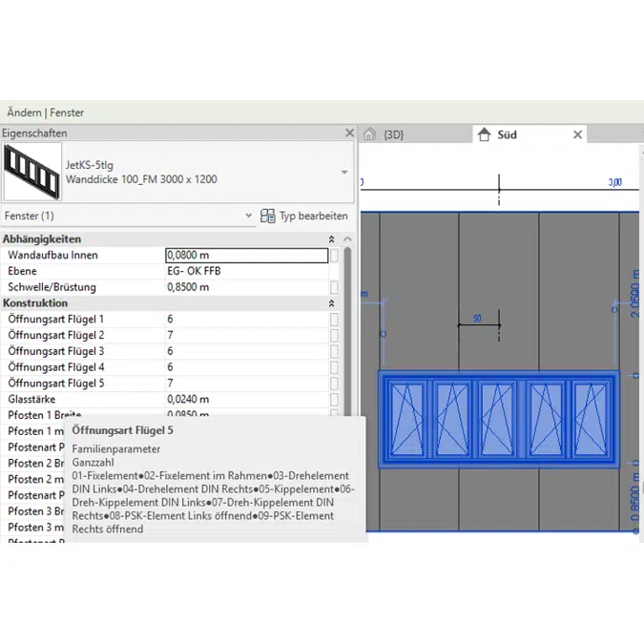Click the properties scrollbar up arrow
The height and width of the screenshot is (644, 644).
pyautogui.click(x=347, y=239)
